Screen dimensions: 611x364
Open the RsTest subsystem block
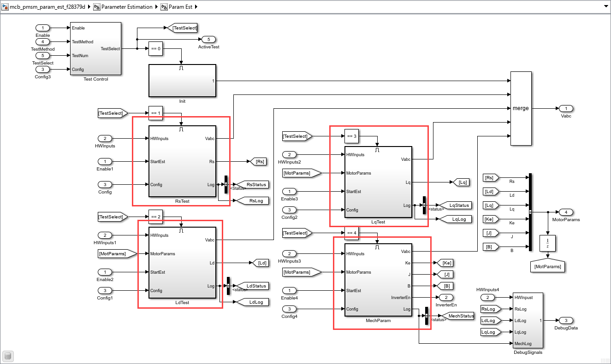pyautogui.click(x=182, y=161)
